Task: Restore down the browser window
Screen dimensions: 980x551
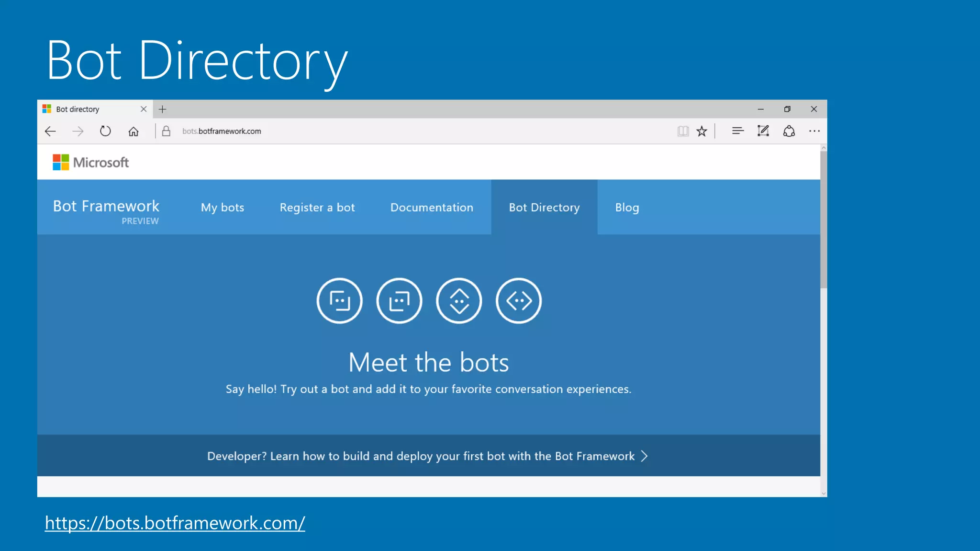Action: point(787,109)
